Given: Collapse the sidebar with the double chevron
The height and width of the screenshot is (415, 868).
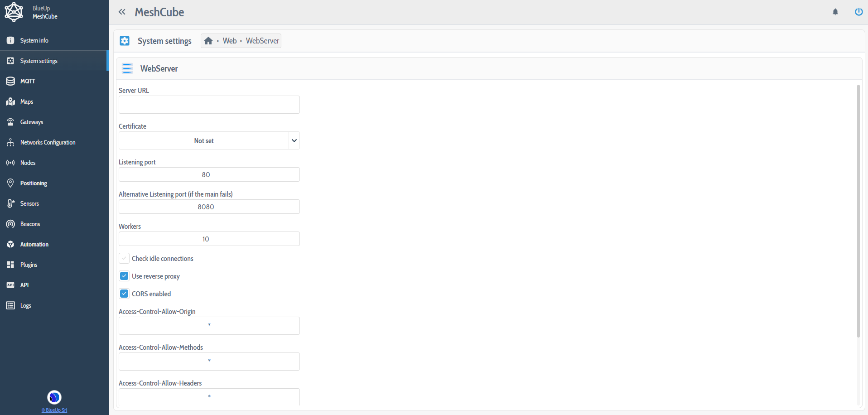Looking at the screenshot, I should tap(122, 12).
